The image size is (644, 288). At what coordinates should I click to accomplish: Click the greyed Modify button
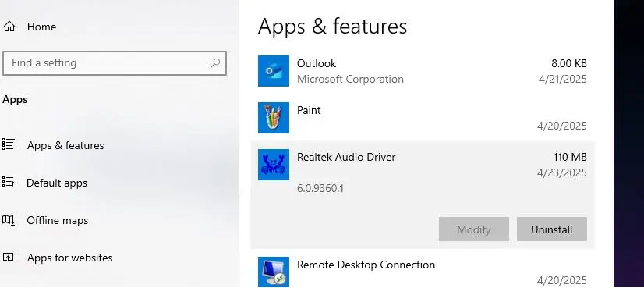473,229
